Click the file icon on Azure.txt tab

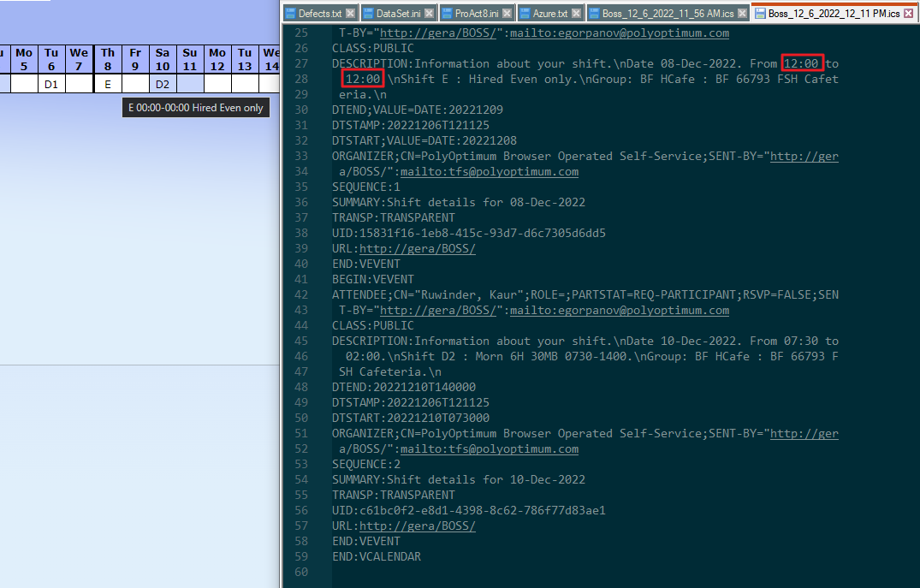[x=525, y=14]
